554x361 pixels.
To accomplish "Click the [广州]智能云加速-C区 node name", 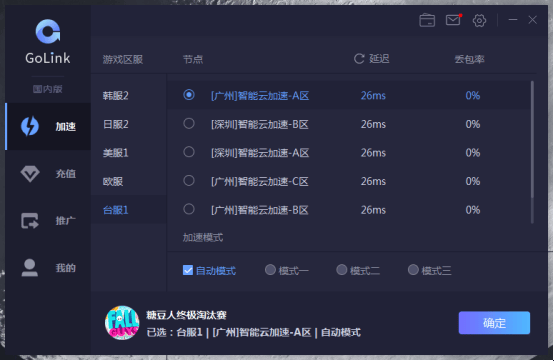I will coord(260,181).
